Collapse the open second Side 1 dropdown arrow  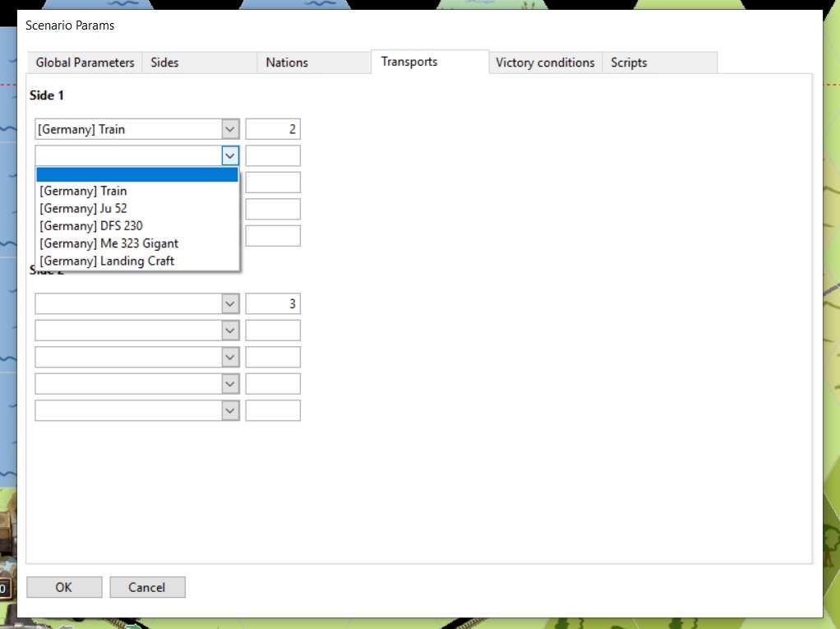[x=230, y=155]
